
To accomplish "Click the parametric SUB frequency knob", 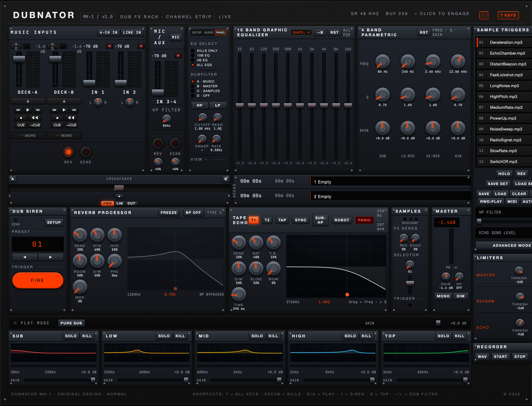I will click(x=382, y=62).
